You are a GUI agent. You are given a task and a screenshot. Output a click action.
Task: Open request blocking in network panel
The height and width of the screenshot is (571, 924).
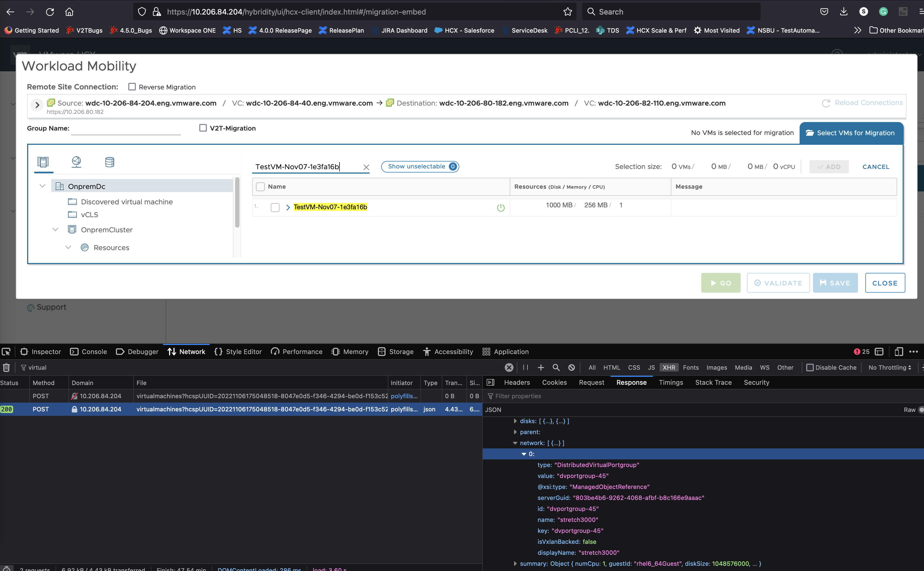click(x=572, y=368)
